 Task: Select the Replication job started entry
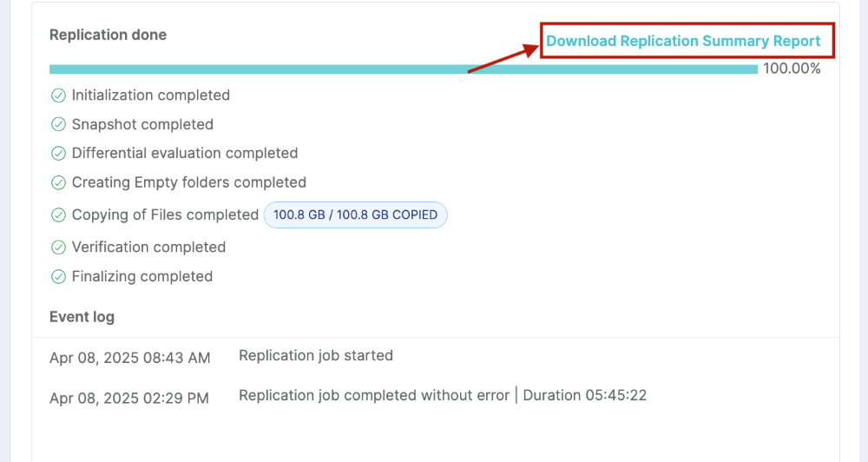tap(316, 356)
